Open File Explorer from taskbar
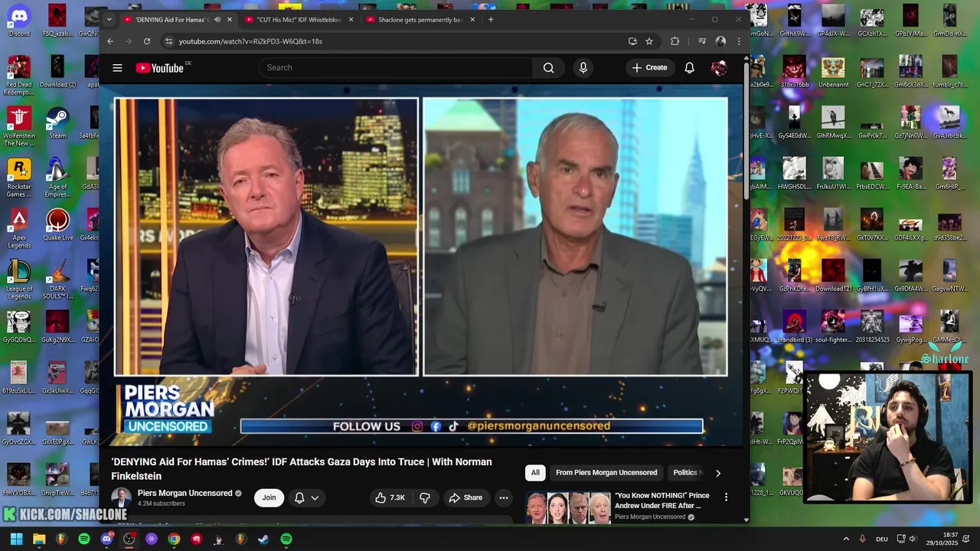 pos(39,539)
